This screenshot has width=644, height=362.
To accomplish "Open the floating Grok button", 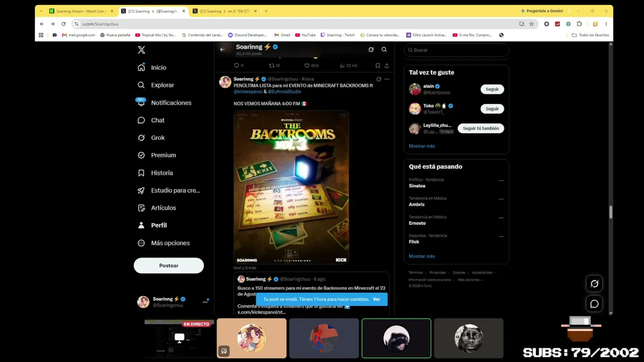I will [594, 284].
